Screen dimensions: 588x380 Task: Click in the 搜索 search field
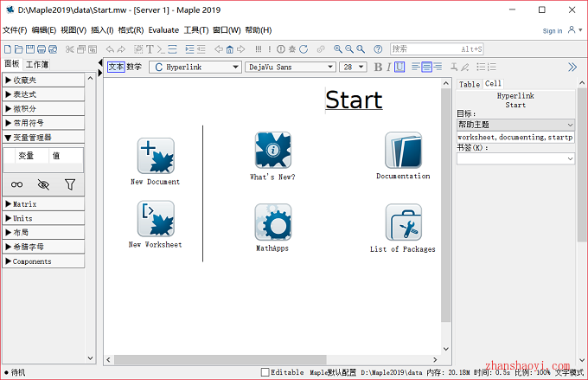tap(437, 49)
